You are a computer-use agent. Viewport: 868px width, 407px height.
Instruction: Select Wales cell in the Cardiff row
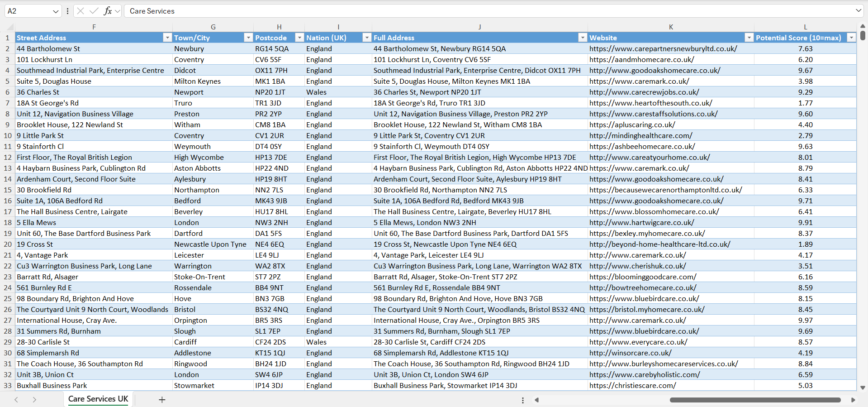338,342
